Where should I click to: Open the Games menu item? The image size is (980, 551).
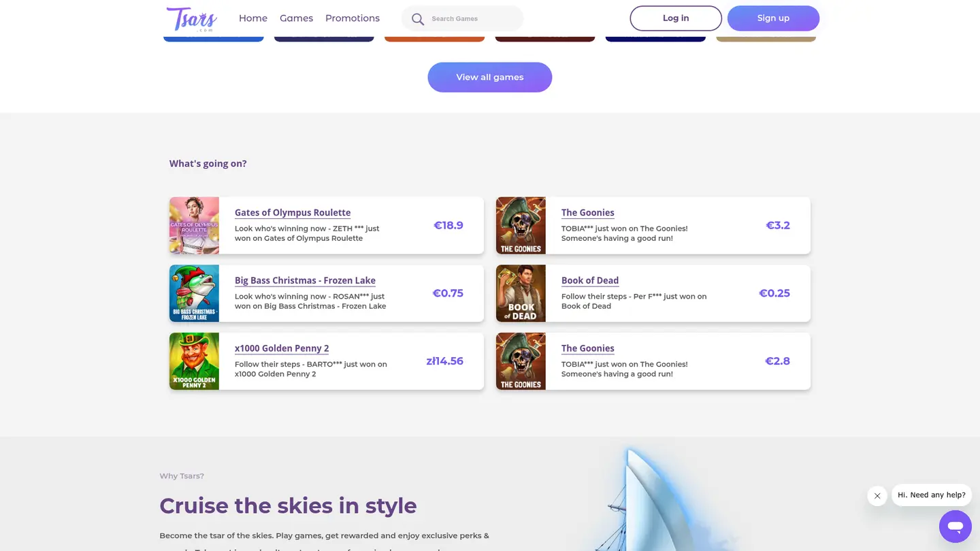point(297,18)
